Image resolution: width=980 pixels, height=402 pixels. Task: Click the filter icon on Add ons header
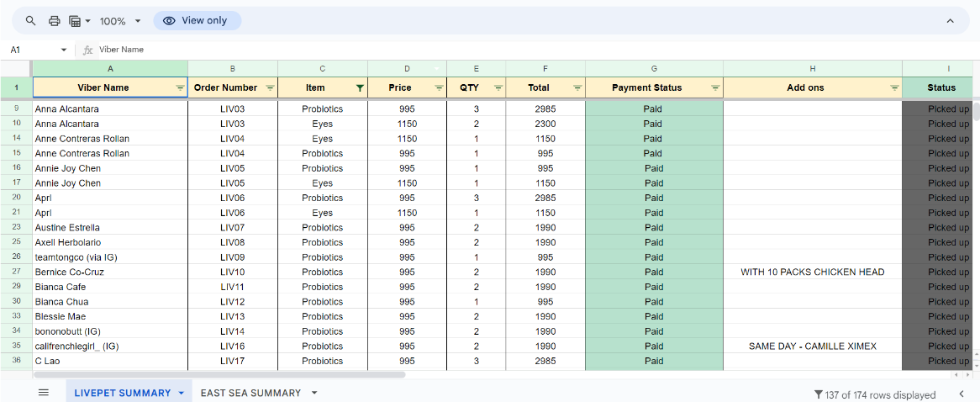[x=894, y=87]
